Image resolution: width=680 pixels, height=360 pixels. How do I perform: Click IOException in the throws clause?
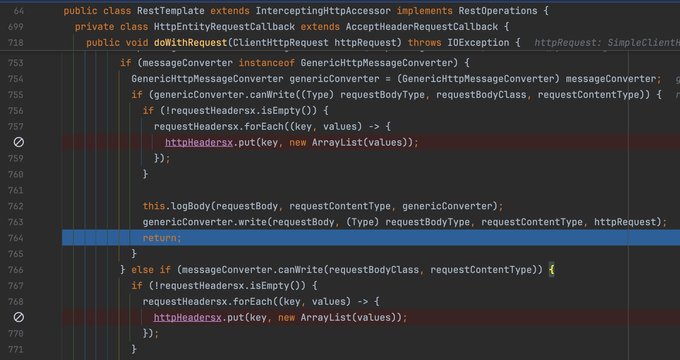tap(478, 43)
